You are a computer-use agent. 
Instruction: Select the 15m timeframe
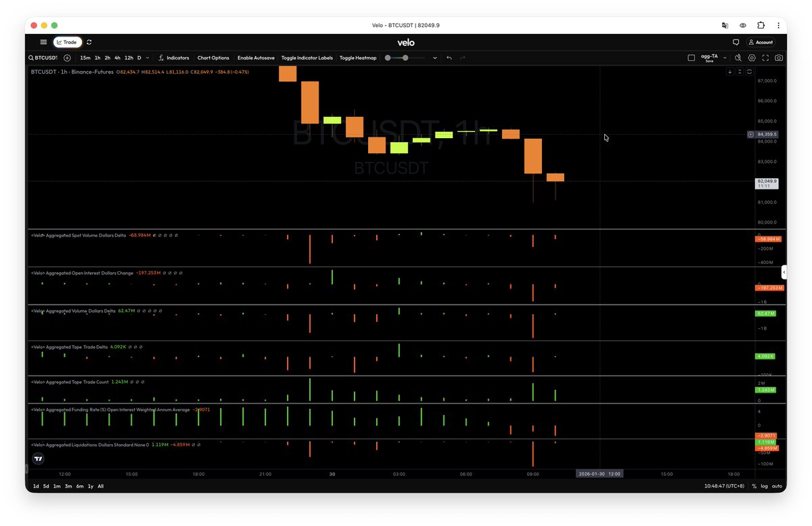85,58
